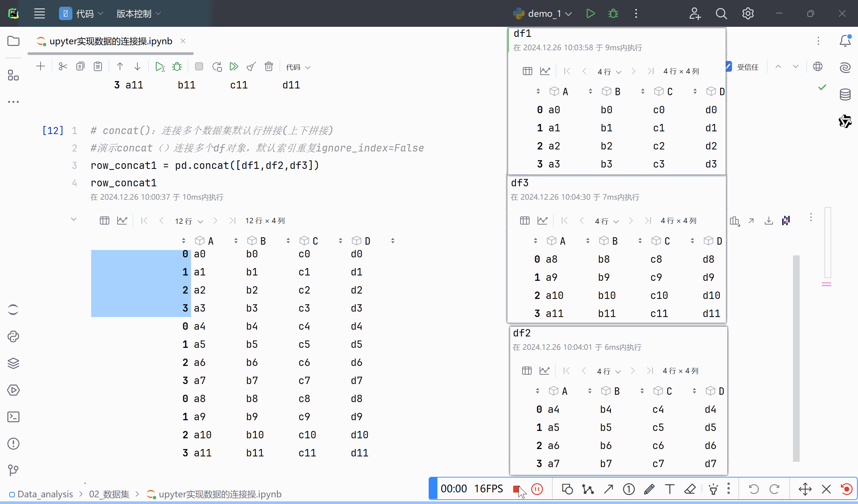Switch df2 window to chart view
This screenshot has height=504, width=858.
[x=544, y=371]
